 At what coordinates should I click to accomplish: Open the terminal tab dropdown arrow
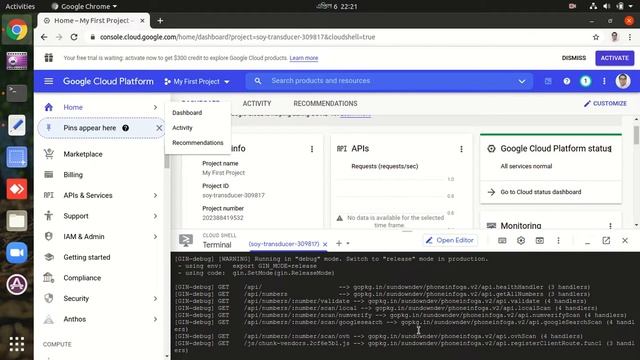348,243
